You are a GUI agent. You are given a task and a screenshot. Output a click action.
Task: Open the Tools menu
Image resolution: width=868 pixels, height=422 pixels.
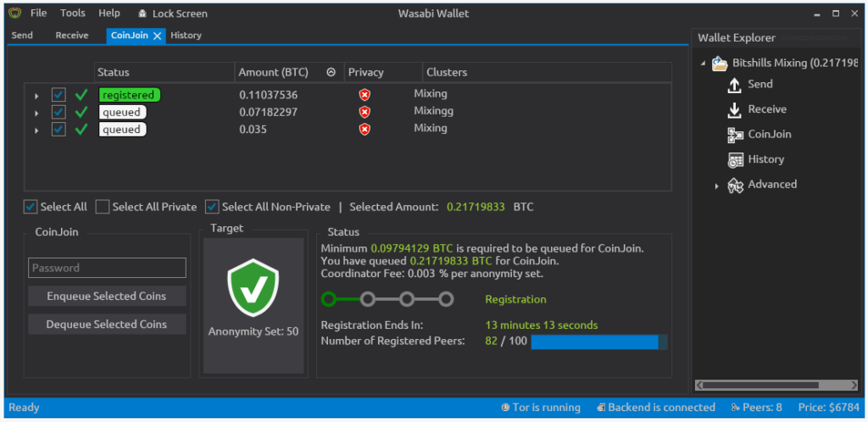[73, 14]
